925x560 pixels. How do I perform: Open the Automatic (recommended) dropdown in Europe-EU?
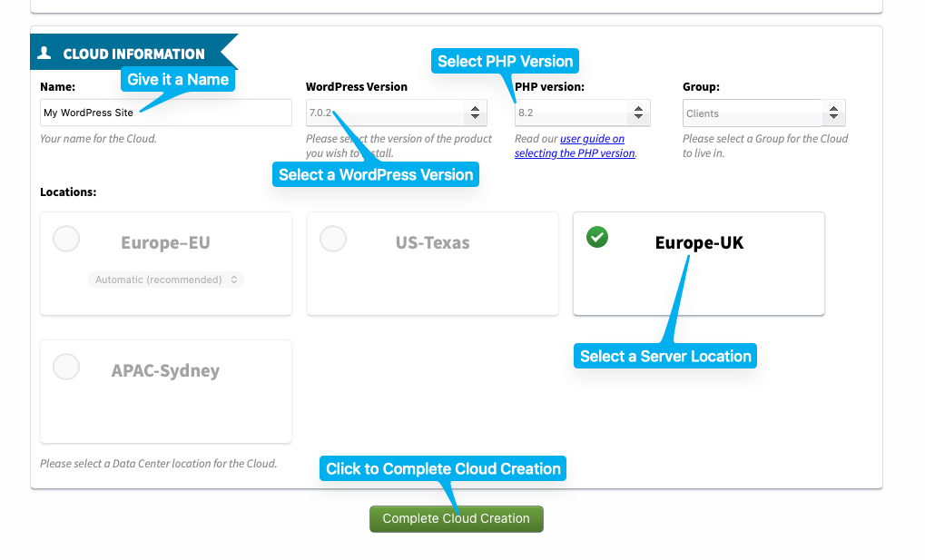coord(166,280)
